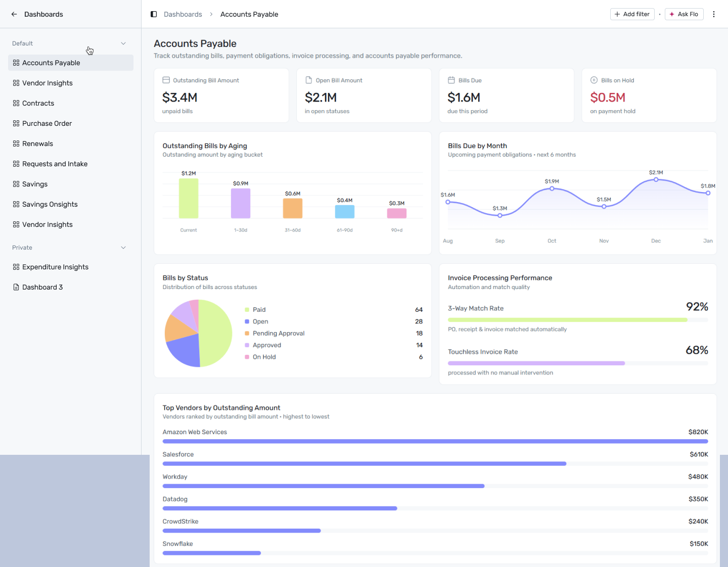The height and width of the screenshot is (567, 728).
Task: Click the Workday vendor name
Action: coord(175,477)
